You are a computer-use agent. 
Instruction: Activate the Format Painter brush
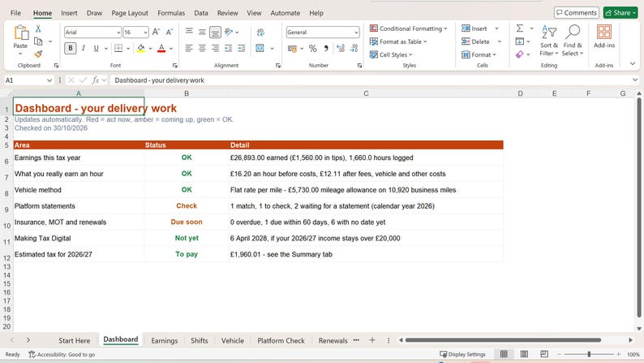(38, 54)
